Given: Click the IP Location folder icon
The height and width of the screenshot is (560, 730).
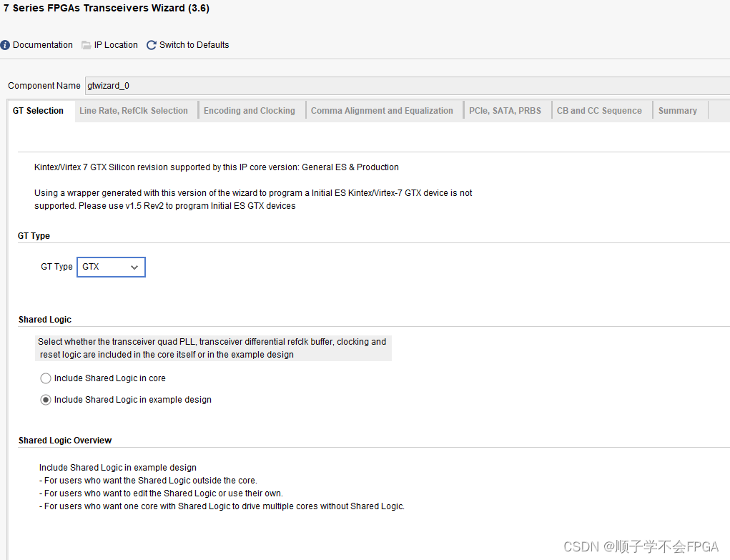Looking at the screenshot, I should click(x=86, y=45).
